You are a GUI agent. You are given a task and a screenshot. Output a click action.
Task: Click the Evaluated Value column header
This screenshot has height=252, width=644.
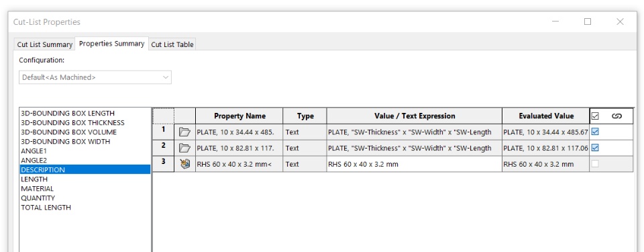(545, 116)
